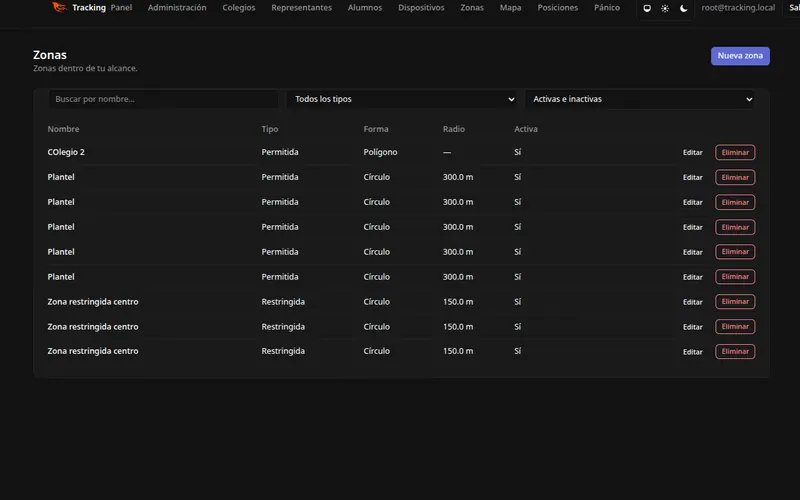Focus the Buscar por nombre search field

(164, 99)
